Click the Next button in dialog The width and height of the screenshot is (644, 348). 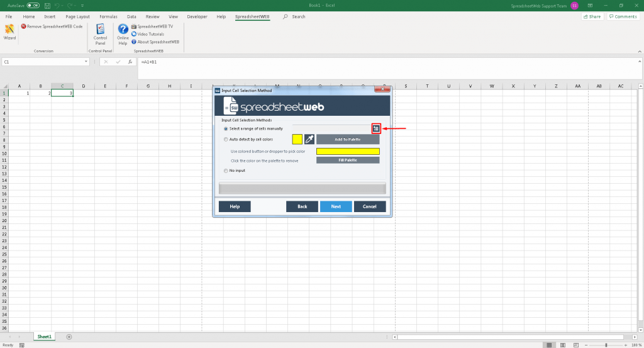click(336, 206)
